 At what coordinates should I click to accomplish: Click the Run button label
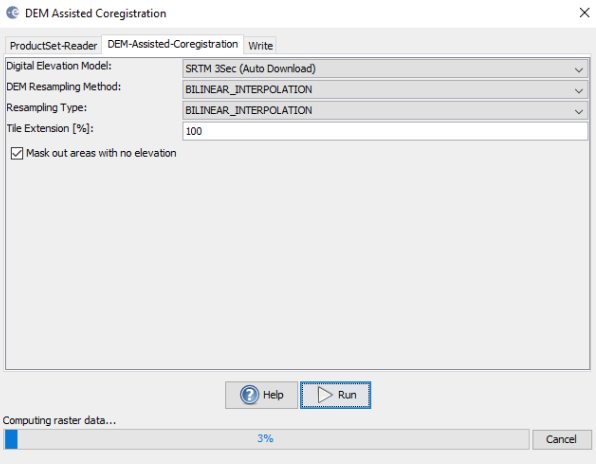[347, 395]
